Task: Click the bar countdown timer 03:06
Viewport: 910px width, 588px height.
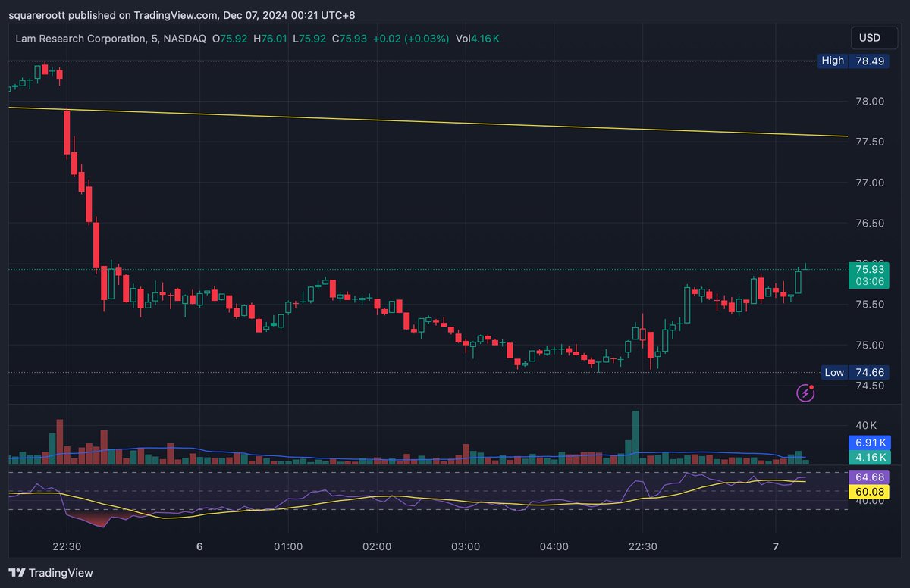Action: pyautogui.click(x=869, y=282)
